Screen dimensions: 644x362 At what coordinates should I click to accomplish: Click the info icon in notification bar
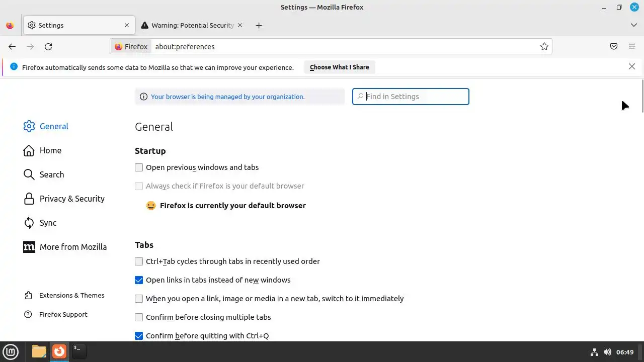[14, 67]
